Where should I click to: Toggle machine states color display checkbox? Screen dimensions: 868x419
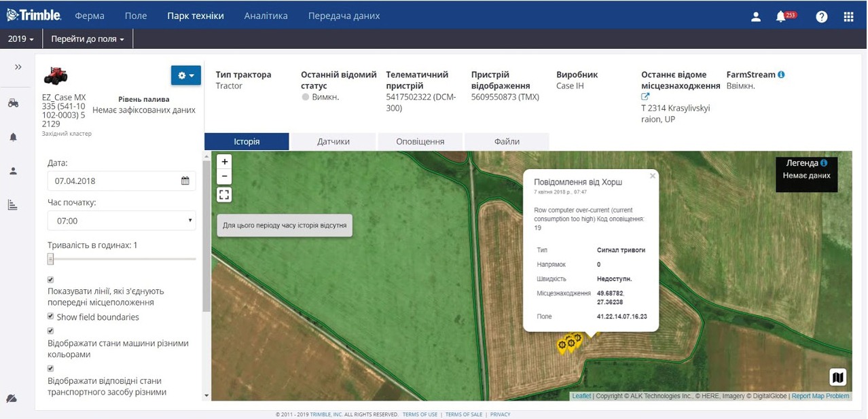tap(51, 331)
